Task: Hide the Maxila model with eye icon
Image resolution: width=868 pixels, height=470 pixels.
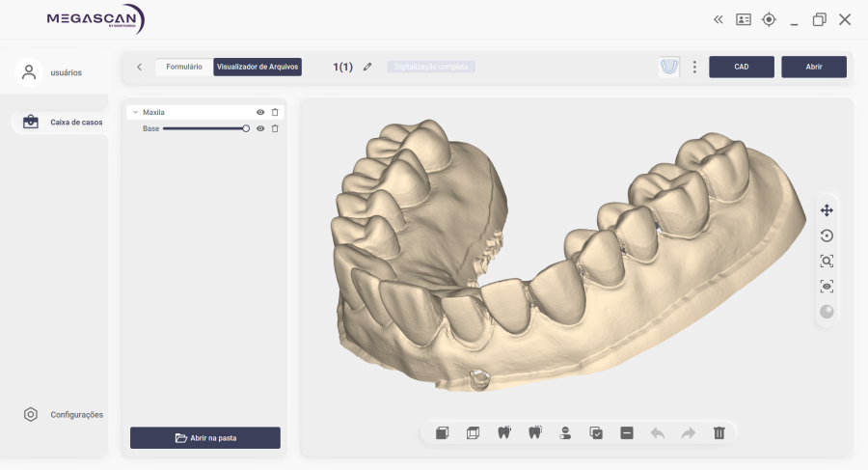Action: pos(260,112)
